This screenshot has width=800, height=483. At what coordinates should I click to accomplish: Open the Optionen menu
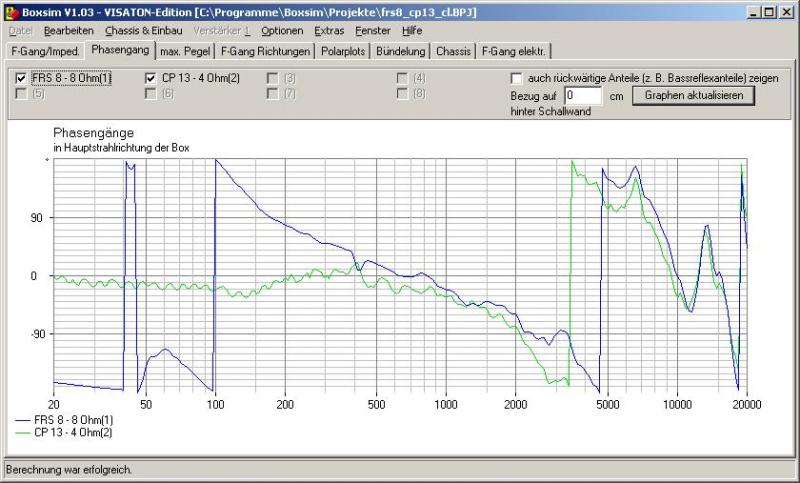(282, 31)
